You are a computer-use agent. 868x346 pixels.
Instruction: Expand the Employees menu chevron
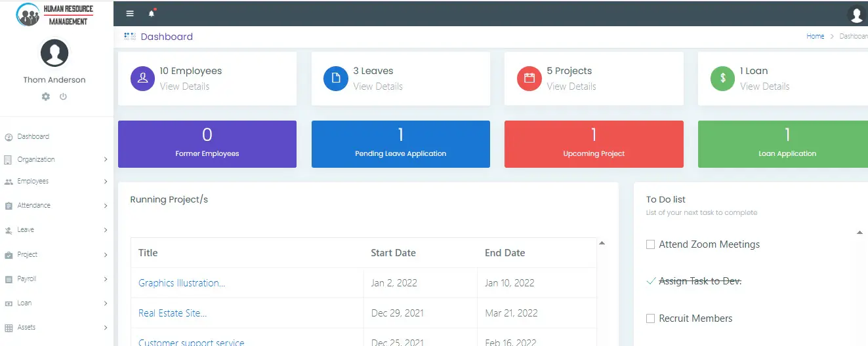106,182
